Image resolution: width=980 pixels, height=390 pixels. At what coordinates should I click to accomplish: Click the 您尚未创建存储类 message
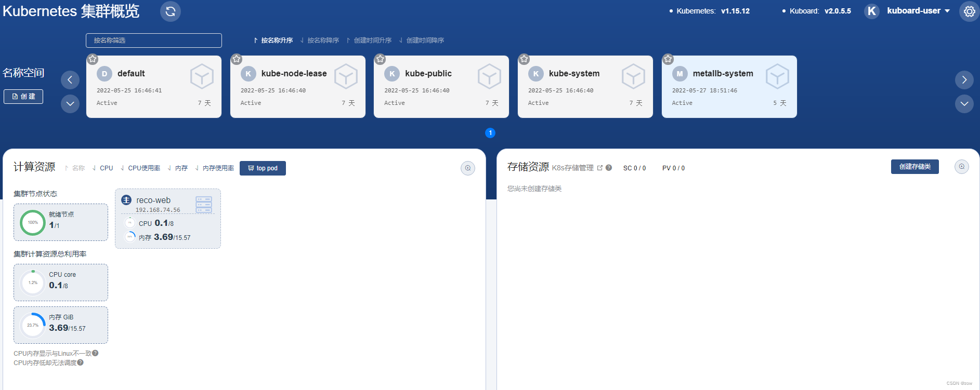click(534, 189)
